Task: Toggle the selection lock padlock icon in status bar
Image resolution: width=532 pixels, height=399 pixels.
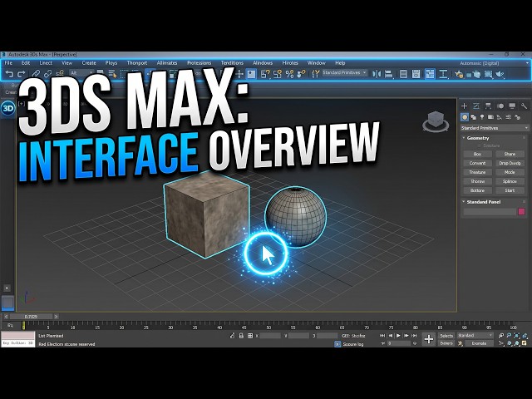Action: pos(241,336)
